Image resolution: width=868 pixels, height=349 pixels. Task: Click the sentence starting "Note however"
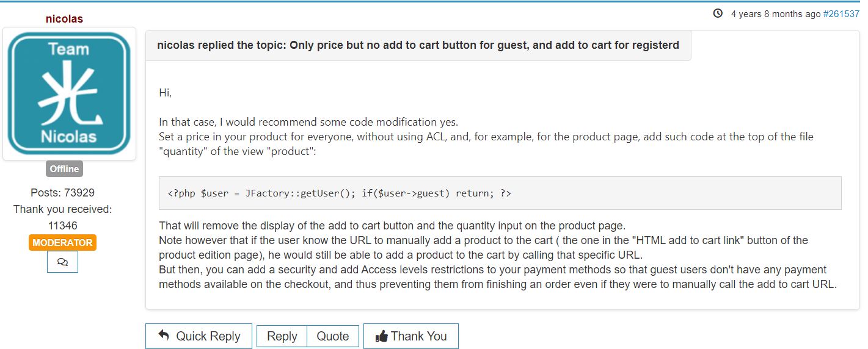pyautogui.click(x=483, y=240)
